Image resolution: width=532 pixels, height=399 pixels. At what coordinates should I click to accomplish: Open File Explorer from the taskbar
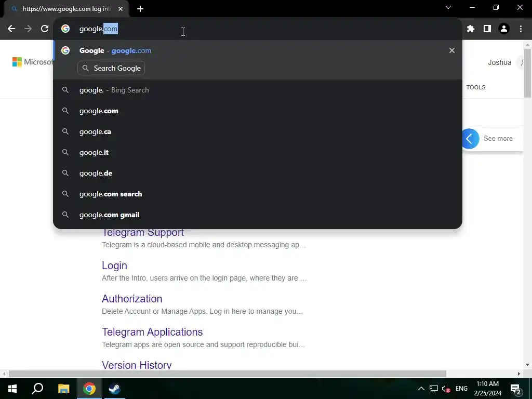(63, 389)
